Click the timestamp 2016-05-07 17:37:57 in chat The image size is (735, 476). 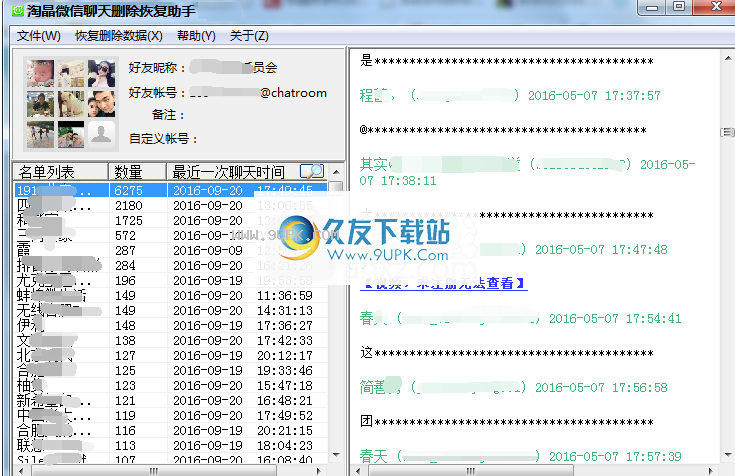[x=594, y=96]
